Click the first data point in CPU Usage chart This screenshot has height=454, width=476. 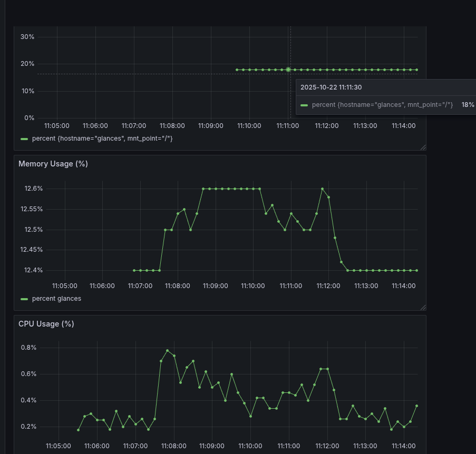click(x=78, y=430)
